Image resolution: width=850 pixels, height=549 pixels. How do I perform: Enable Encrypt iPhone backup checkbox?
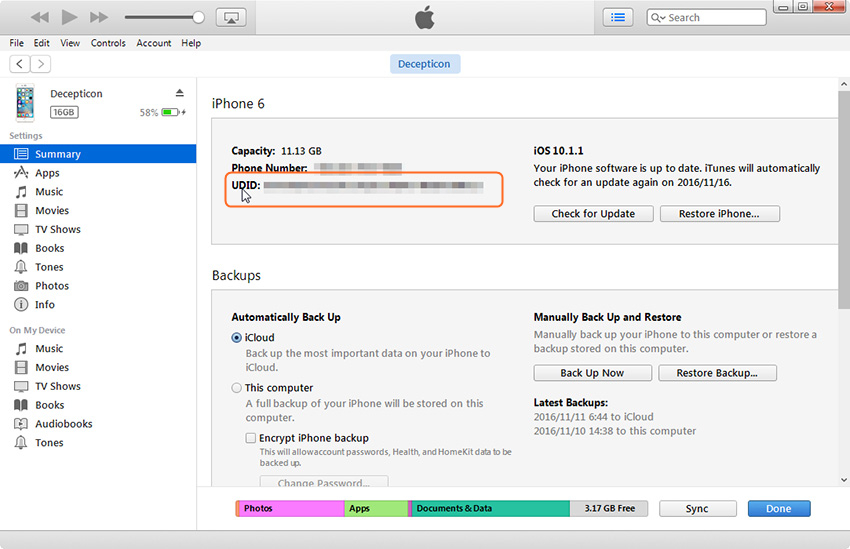[250, 438]
